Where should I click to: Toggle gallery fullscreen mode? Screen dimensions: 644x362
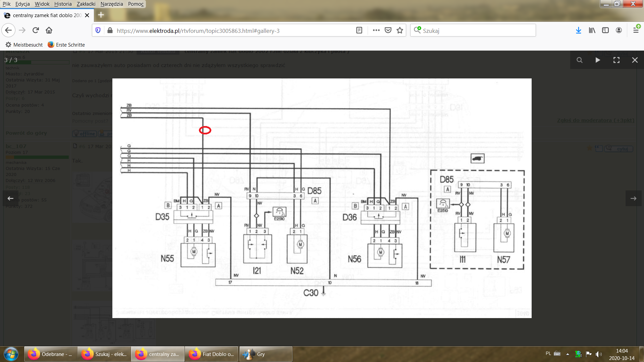point(616,60)
